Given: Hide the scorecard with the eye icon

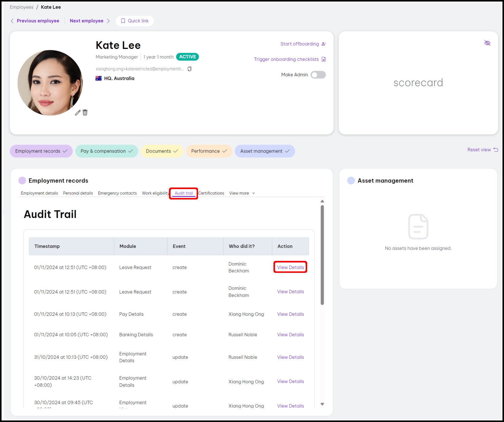Looking at the screenshot, I should (x=487, y=43).
